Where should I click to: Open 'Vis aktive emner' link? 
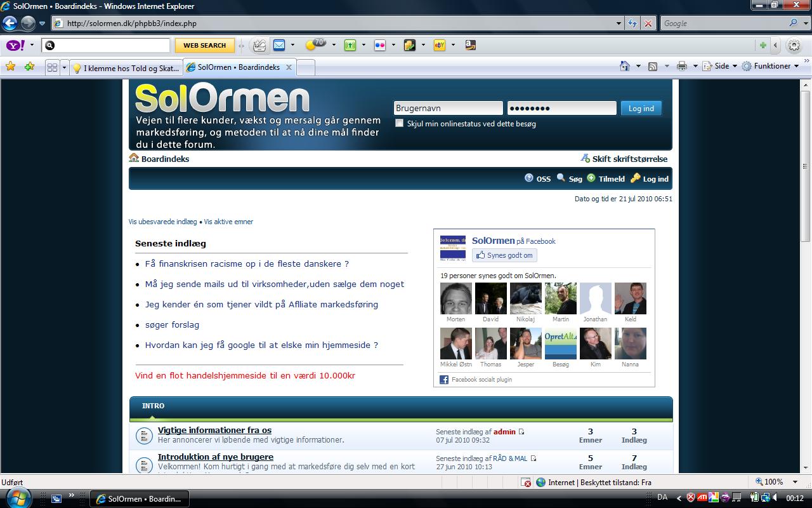(228, 222)
